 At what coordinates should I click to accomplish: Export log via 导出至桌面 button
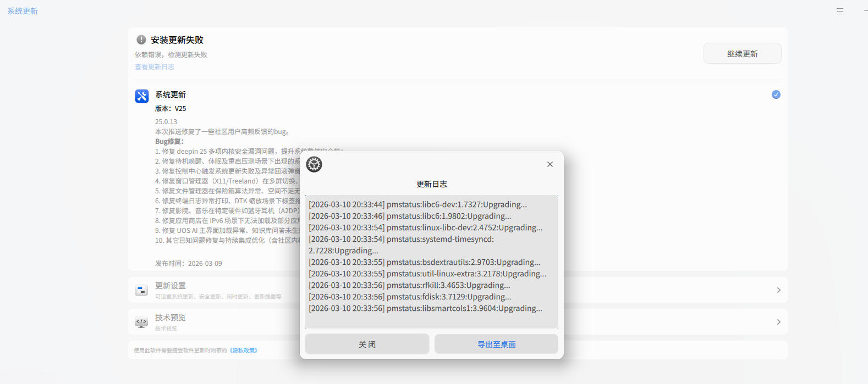[496, 344]
